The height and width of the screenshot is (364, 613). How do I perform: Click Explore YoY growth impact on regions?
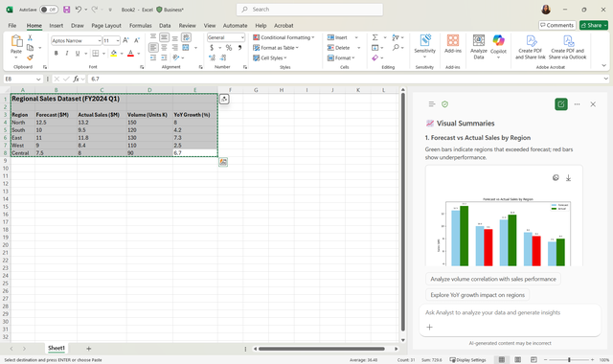[x=477, y=295]
